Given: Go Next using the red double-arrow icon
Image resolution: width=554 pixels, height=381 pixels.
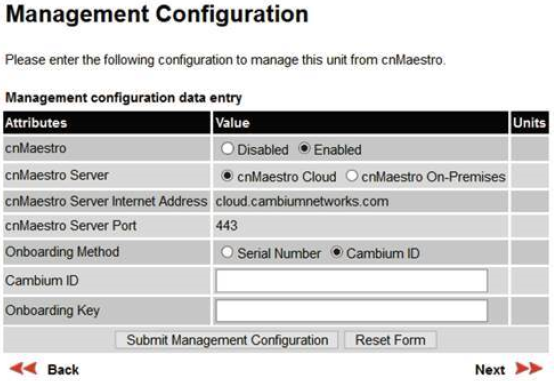Looking at the screenshot, I should point(529,369).
